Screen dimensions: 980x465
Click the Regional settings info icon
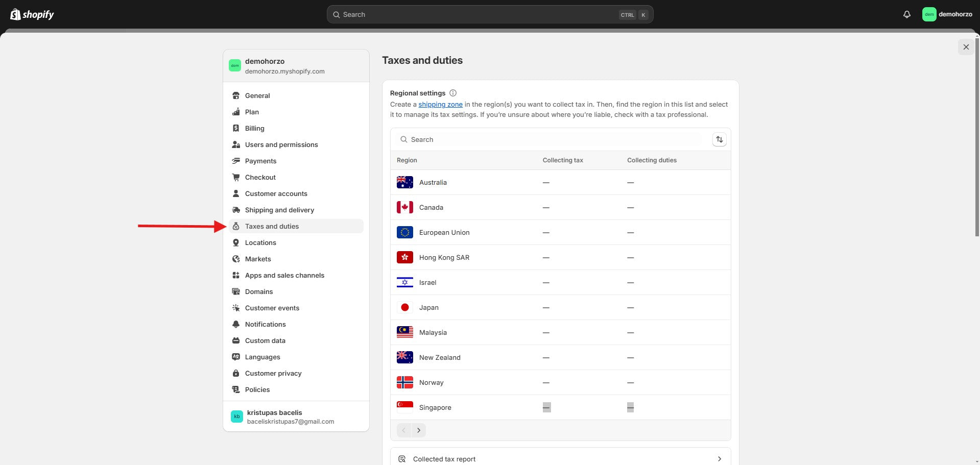coord(453,93)
